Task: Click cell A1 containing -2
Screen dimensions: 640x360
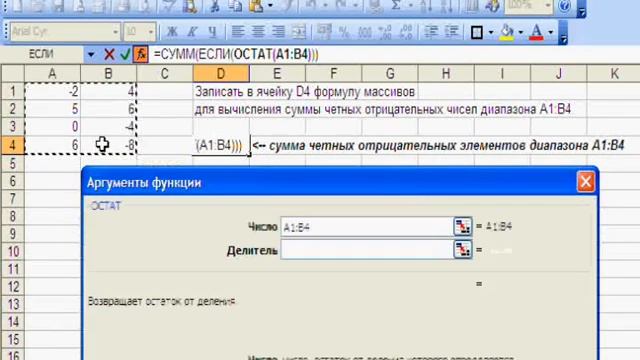Action: click(52, 91)
